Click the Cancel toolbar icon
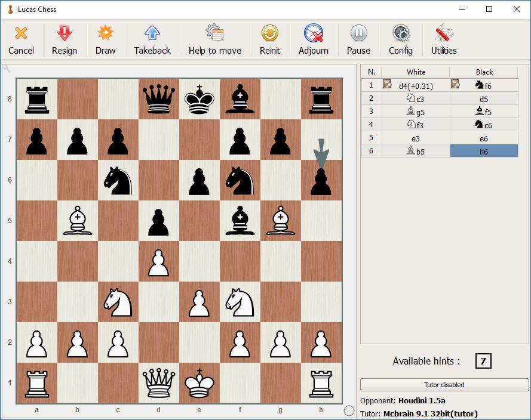 click(21, 40)
